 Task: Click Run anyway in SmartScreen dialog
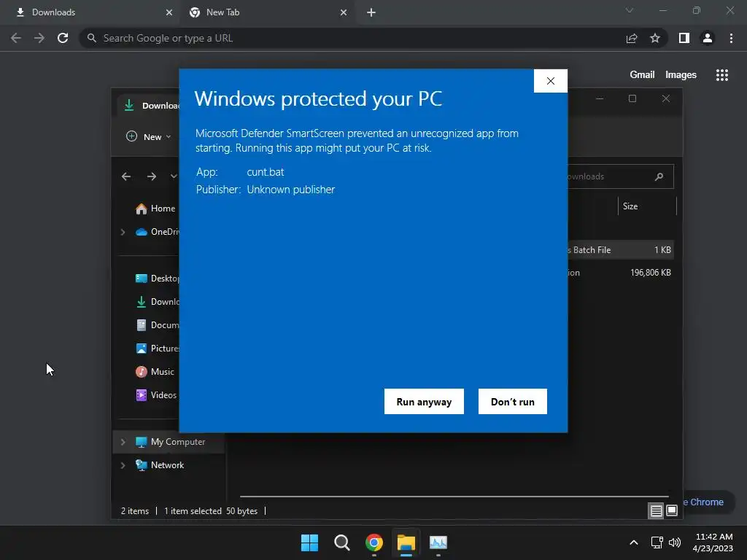424,402
